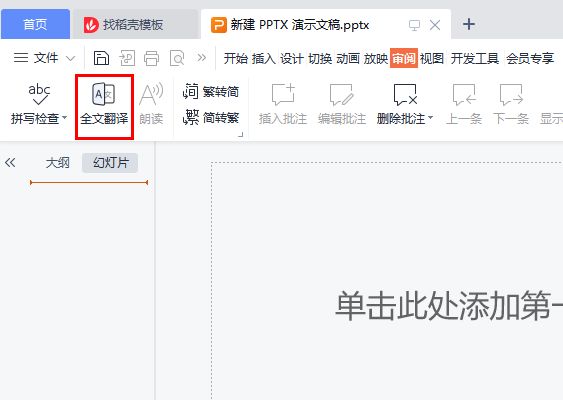Switch to the 幻灯片 slides tab

pos(110,163)
